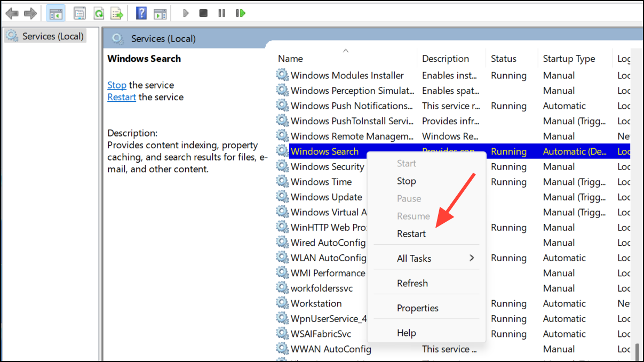Click the Start Service play toolbar icon
This screenshot has height=362, width=644.
coord(185,13)
